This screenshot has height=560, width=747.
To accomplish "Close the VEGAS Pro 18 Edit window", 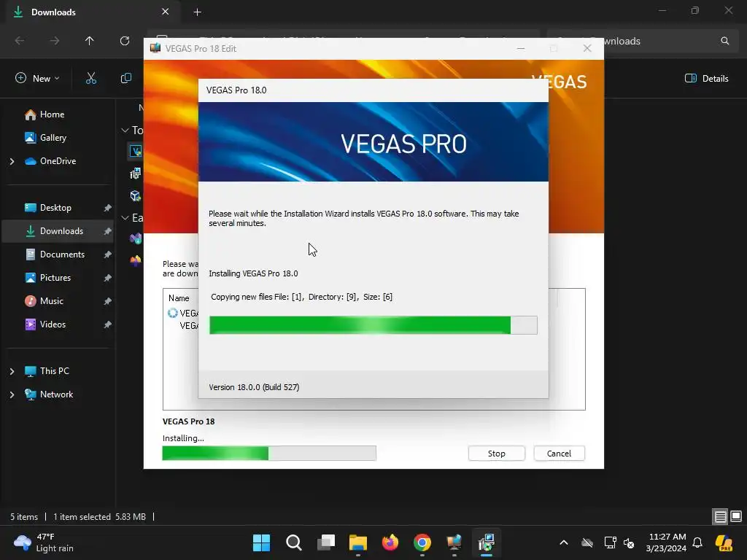I will point(587,49).
